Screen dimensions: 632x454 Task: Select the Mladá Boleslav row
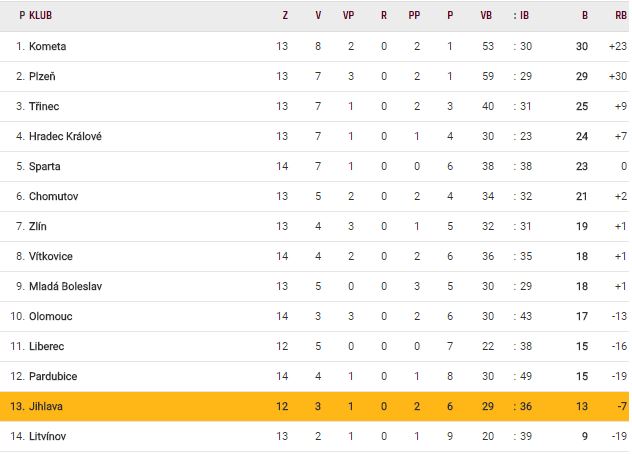(66, 286)
